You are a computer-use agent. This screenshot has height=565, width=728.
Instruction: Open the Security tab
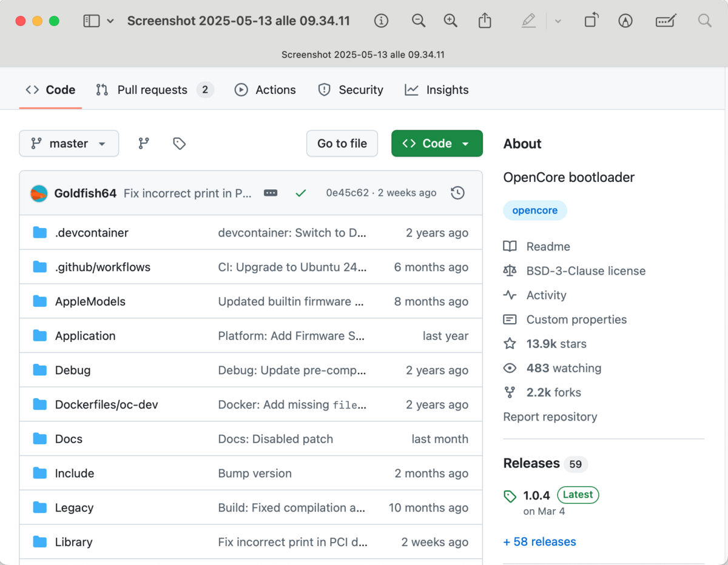(x=351, y=90)
